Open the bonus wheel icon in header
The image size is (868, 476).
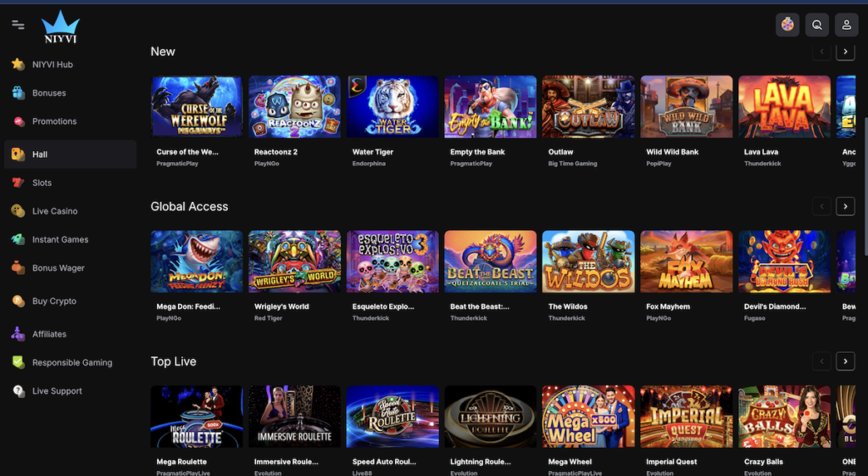(x=787, y=25)
